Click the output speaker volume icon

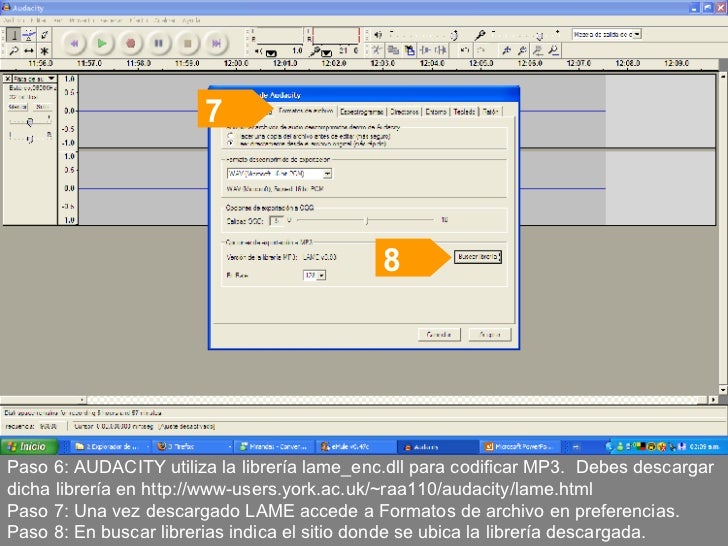point(378,35)
